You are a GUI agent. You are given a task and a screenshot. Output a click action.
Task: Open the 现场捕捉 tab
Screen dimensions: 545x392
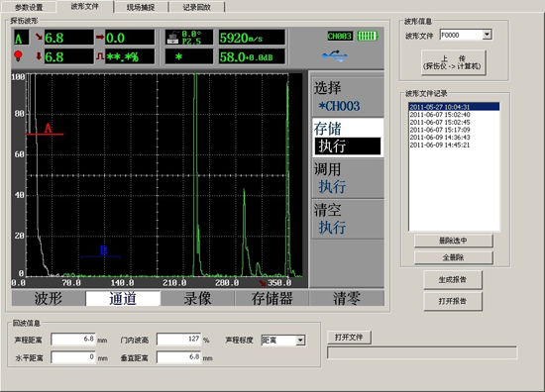coord(141,7)
